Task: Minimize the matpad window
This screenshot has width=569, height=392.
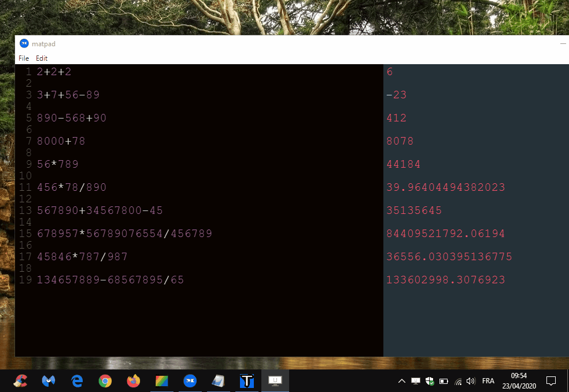Action: click(563, 43)
